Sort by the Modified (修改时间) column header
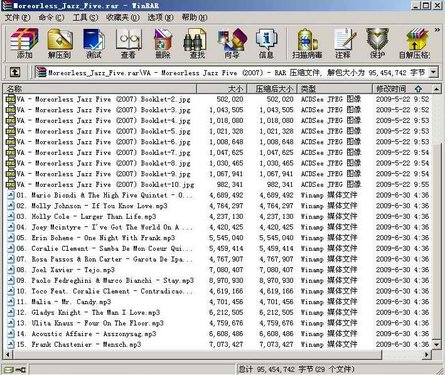Screen dimensions: 445x375 click(402, 89)
